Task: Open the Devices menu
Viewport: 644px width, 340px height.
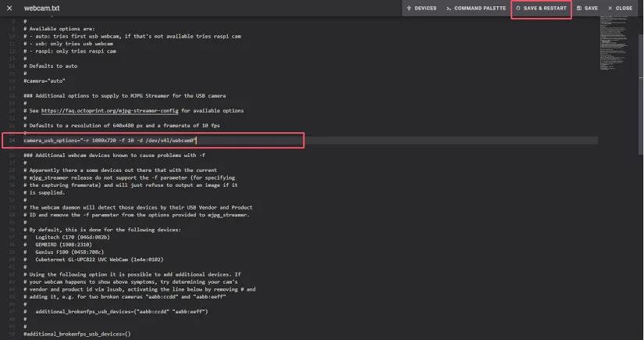Action: point(422,9)
